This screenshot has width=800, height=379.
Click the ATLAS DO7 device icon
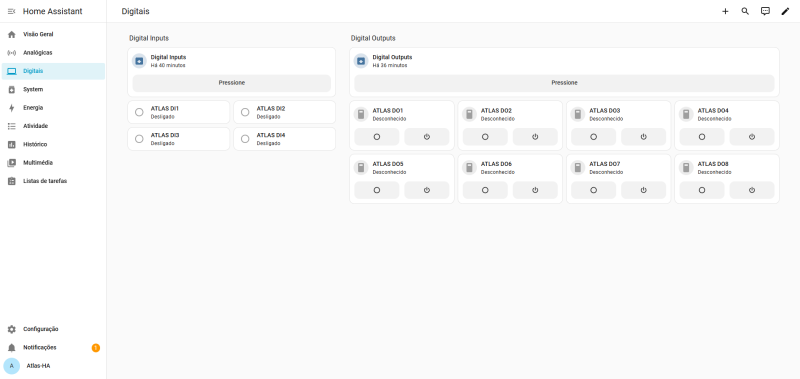coord(578,168)
